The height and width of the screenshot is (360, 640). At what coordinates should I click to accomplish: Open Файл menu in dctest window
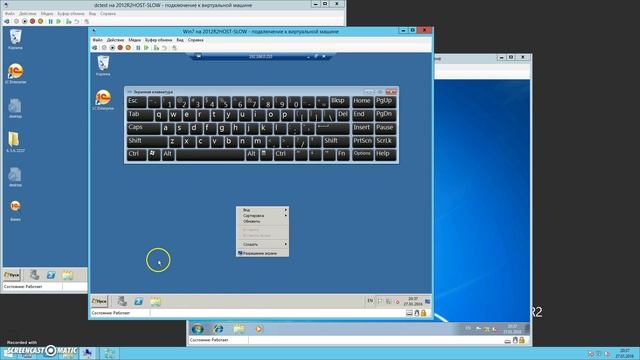coord(9,13)
